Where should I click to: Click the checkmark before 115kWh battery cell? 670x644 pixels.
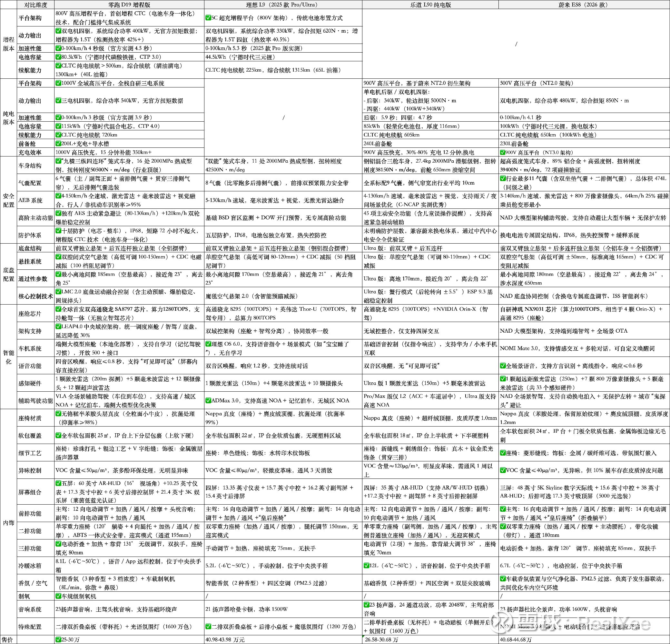[x=58, y=126]
